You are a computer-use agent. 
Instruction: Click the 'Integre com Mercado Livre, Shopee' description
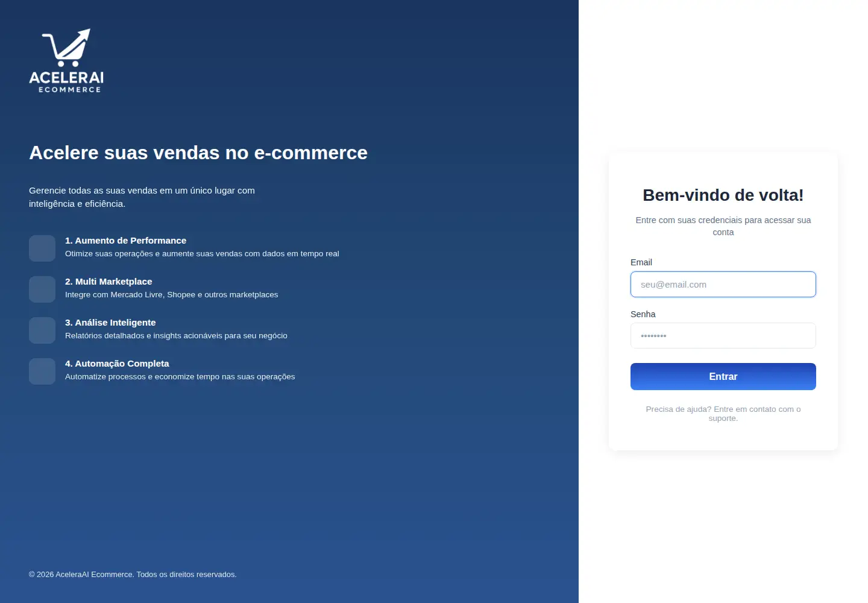(x=172, y=295)
